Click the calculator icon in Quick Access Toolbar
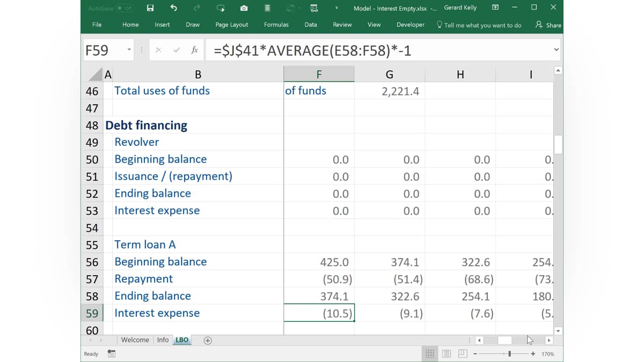644x362 pixels. tap(267, 8)
